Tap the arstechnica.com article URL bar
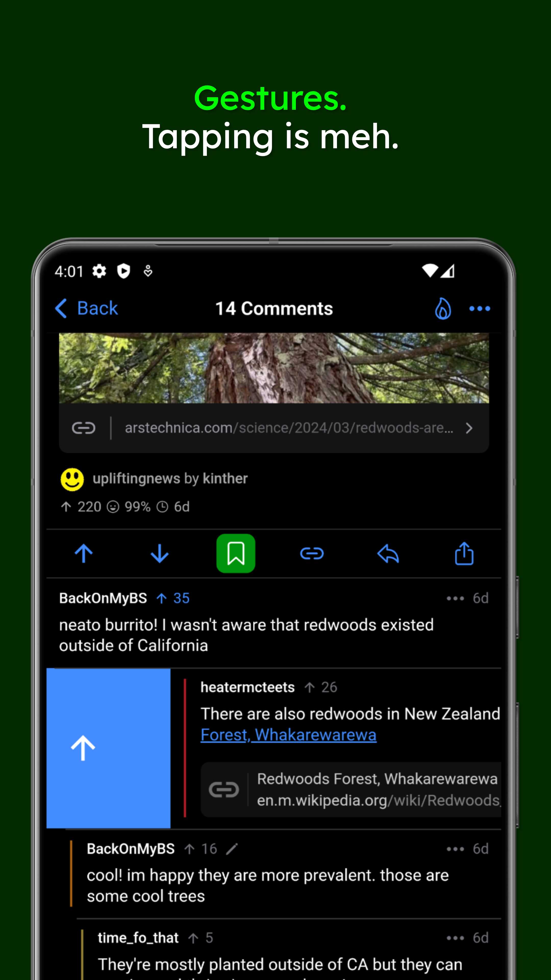 pyautogui.click(x=274, y=427)
